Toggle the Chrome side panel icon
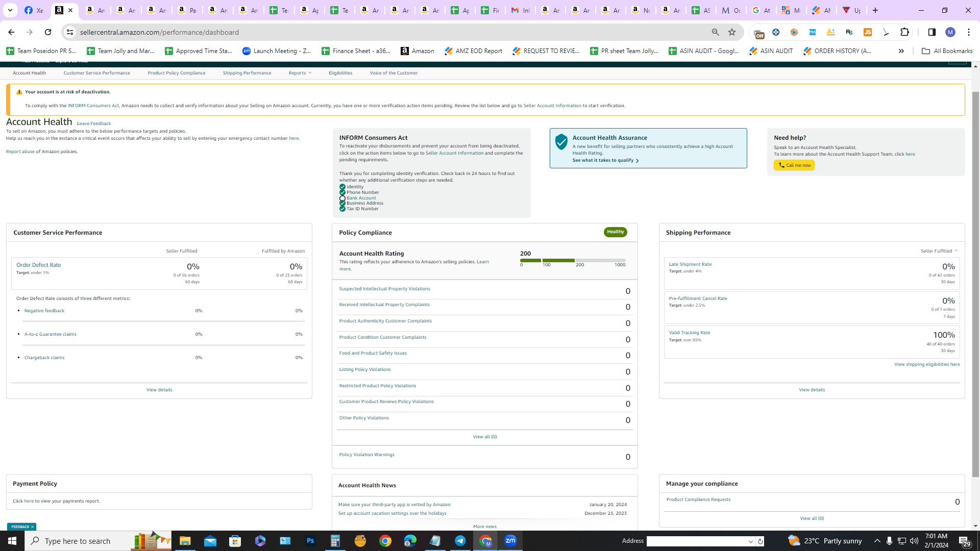This screenshot has width=980, height=551. [x=932, y=32]
